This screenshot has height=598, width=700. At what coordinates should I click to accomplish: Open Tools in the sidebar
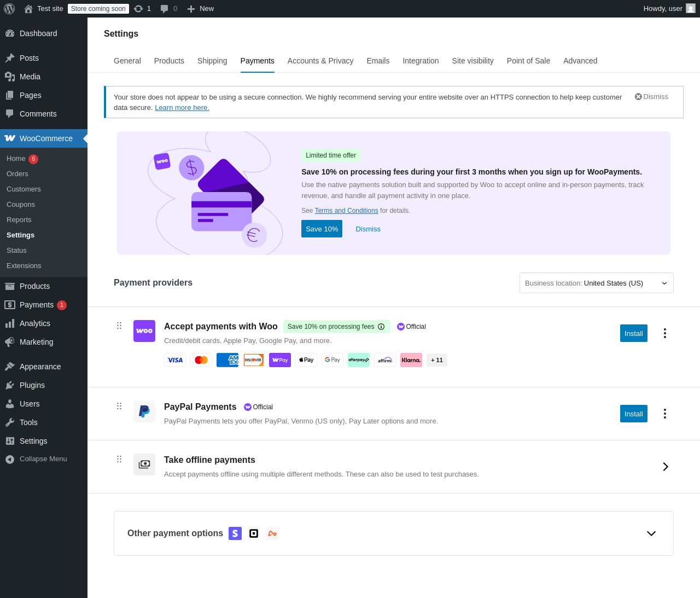(44, 422)
